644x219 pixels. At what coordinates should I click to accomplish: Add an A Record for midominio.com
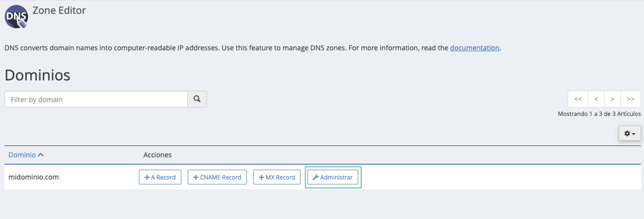[x=160, y=177]
